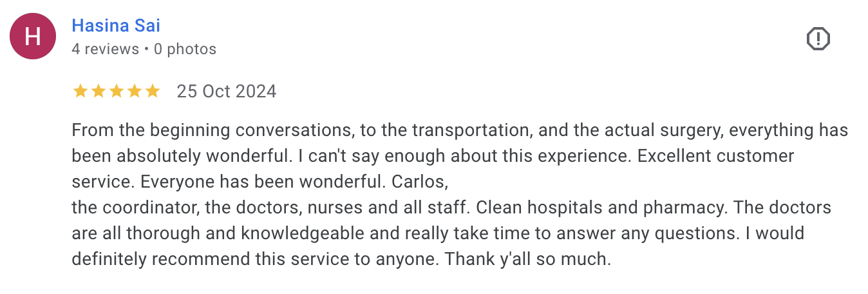Click the fourth gold rating star
This screenshot has width=868, height=294.
click(x=135, y=92)
